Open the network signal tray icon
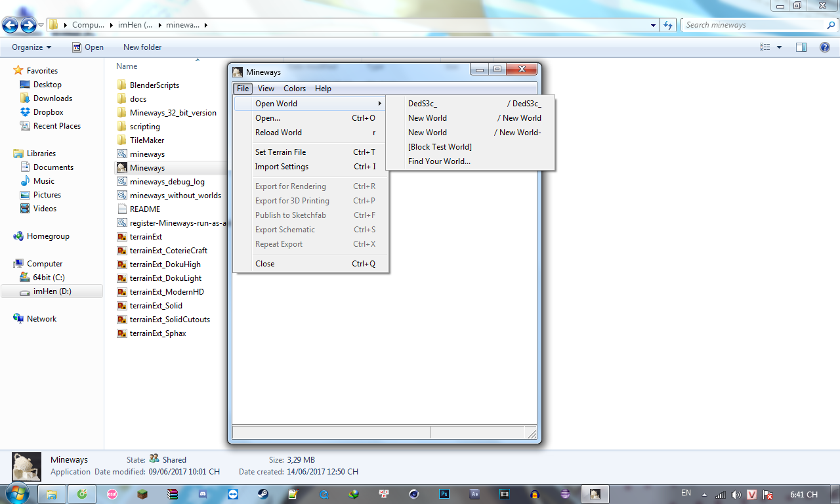This screenshot has height=504, width=840. point(721,495)
